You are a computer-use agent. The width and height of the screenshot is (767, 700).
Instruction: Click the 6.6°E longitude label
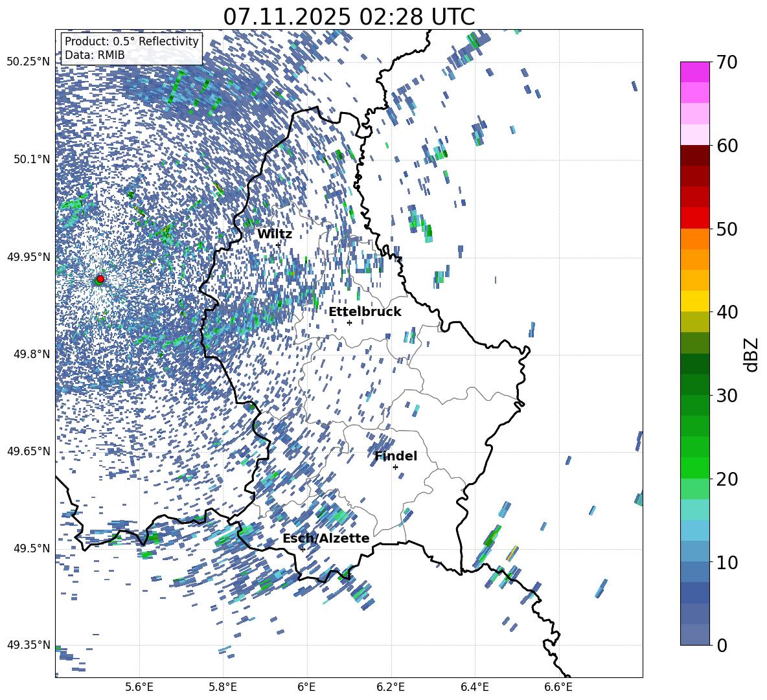tap(558, 687)
